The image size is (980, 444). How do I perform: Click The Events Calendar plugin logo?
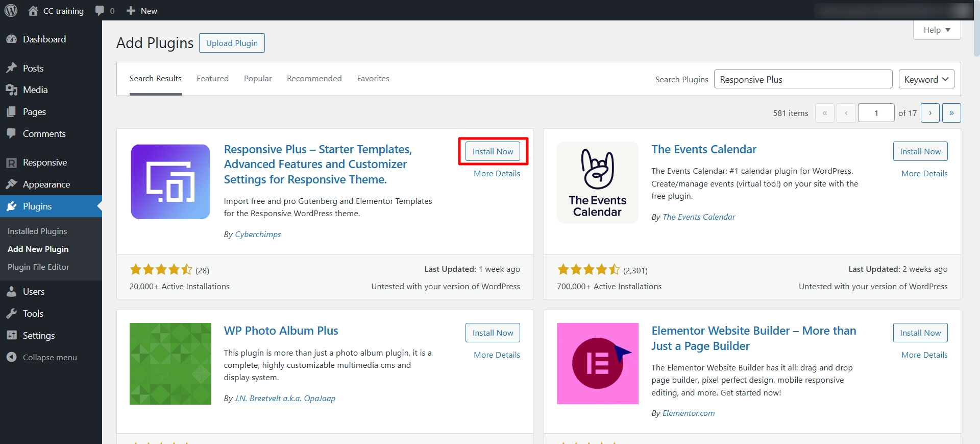[598, 182]
